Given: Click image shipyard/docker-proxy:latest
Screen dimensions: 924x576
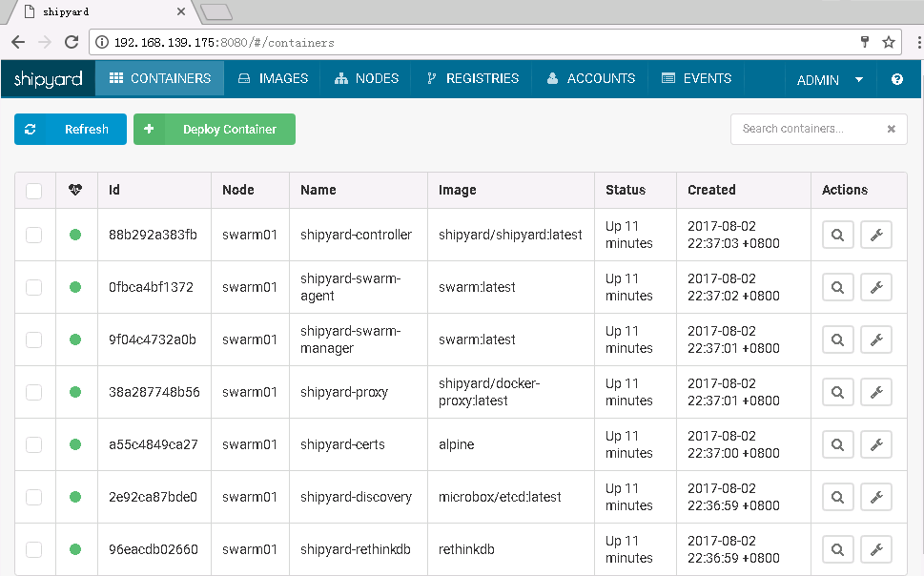Looking at the screenshot, I should click(489, 392).
